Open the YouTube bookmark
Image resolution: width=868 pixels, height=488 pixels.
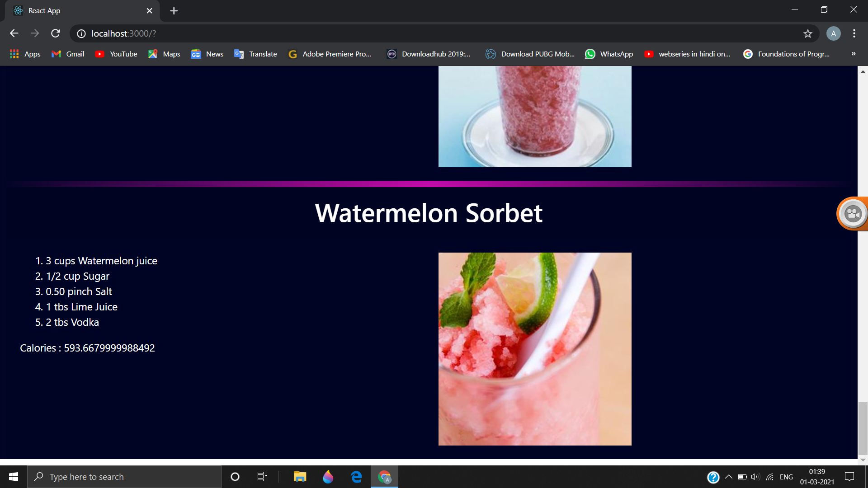(116, 54)
